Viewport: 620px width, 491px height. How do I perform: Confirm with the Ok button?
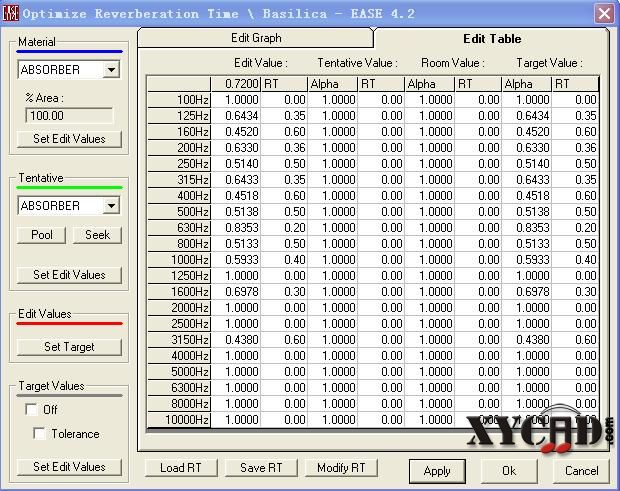[509, 471]
